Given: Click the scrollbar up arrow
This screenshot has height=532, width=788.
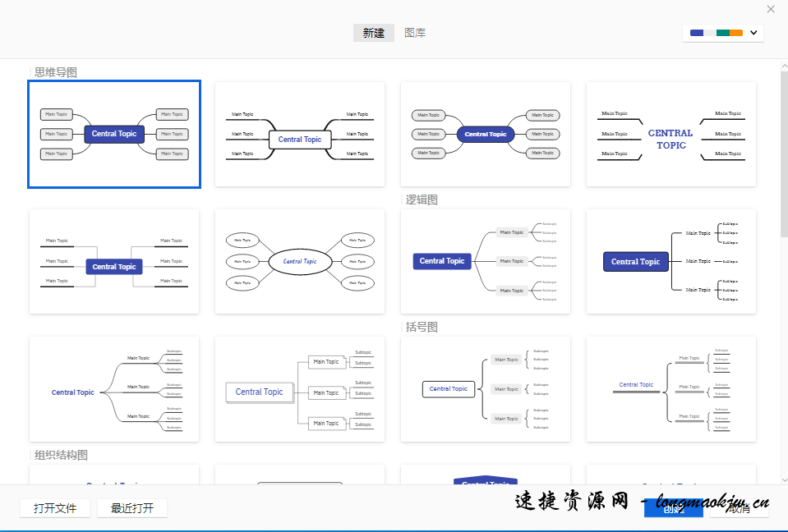Looking at the screenshot, I should pyautogui.click(x=784, y=66).
